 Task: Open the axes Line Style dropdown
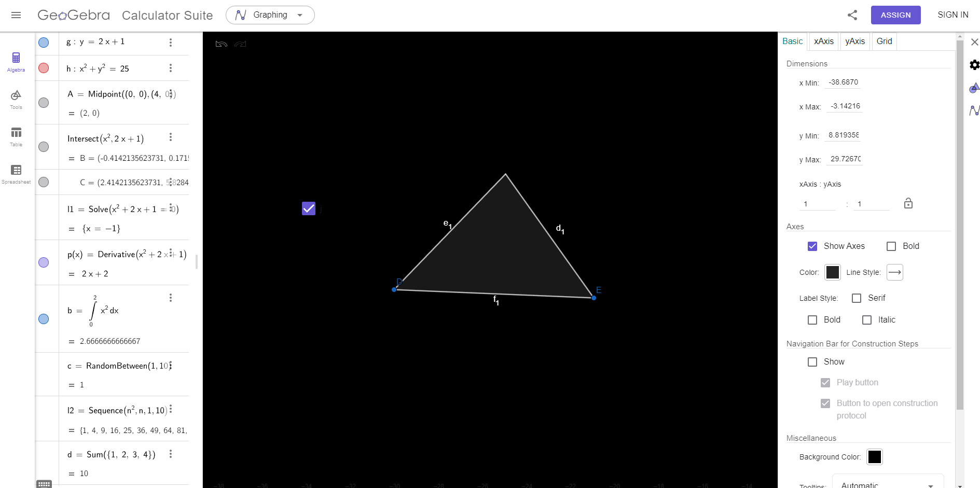(895, 272)
